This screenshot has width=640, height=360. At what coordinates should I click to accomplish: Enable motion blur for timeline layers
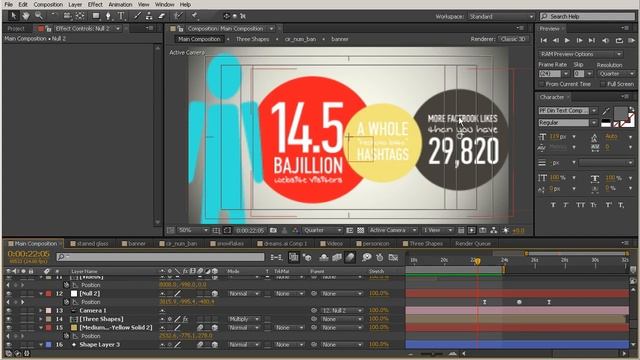350,257
